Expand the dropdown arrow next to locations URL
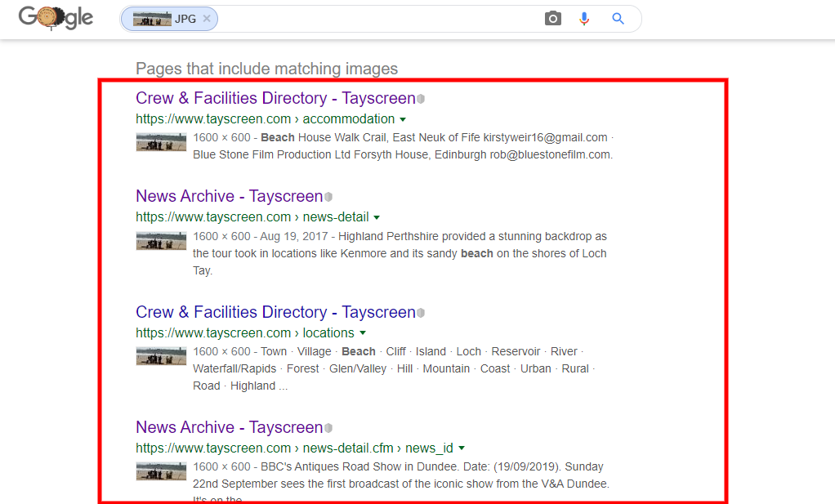 (x=363, y=333)
